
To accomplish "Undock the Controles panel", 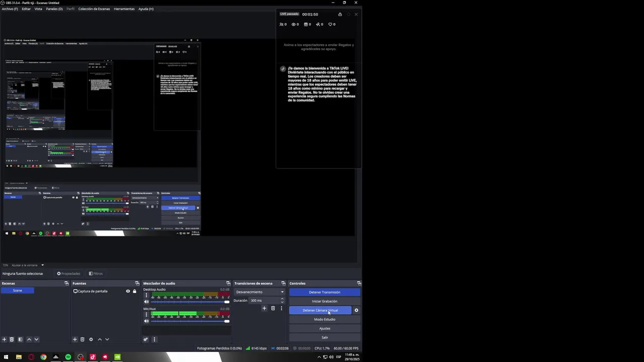I will 359,283.
